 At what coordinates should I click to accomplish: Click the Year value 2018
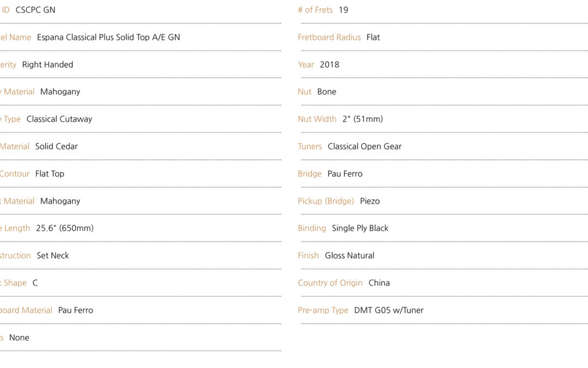pyautogui.click(x=329, y=64)
